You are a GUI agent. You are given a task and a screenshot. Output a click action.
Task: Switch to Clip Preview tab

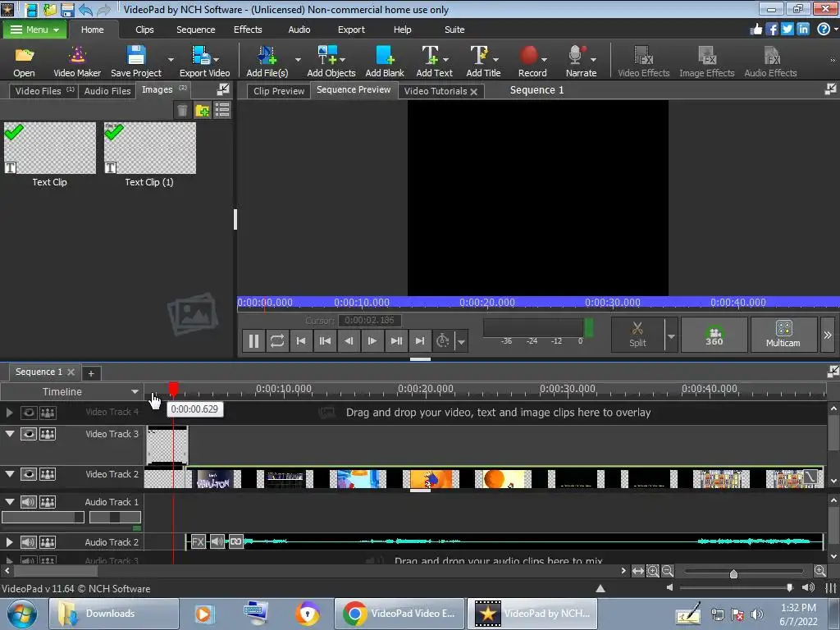coord(279,90)
